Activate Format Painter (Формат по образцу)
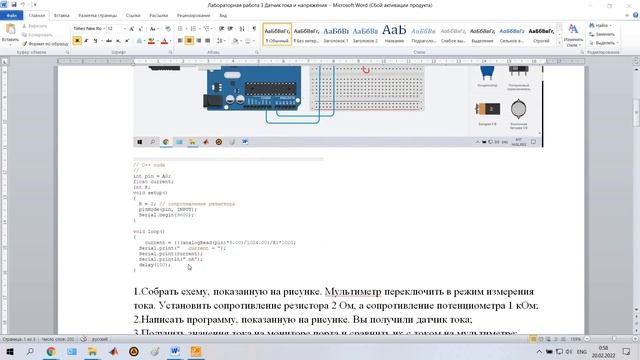 coord(45,43)
